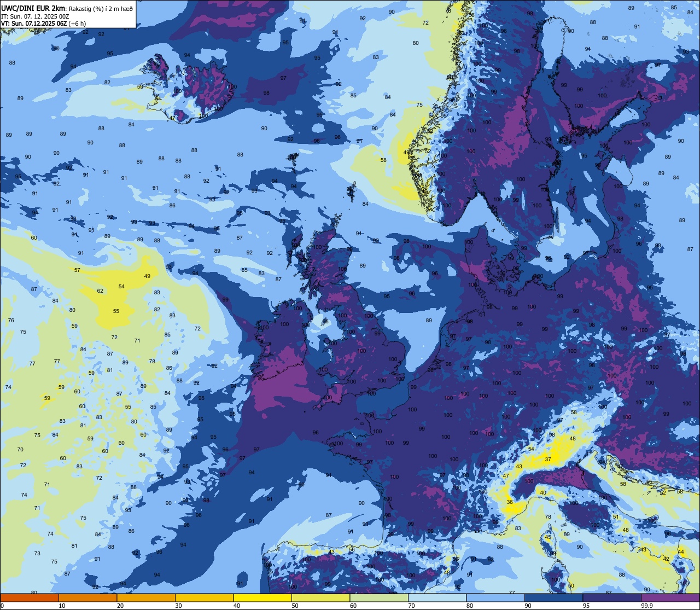The width and height of the screenshot is (700, 610).
Task: Click the '42' value in southern Italy
Action: (666, 559)
